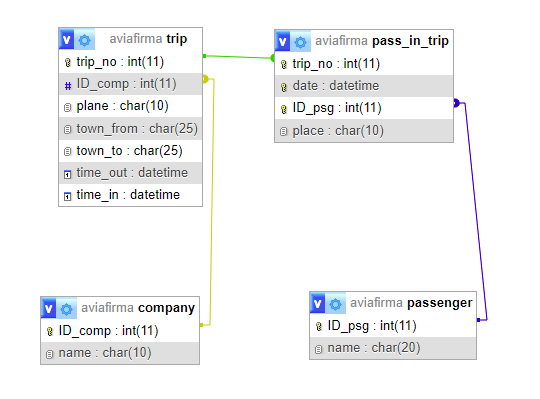Click the green relation line between trip and pass_in_trip
Image resolution: width=540 pixels, height=399 pixels.
point(238,57)
